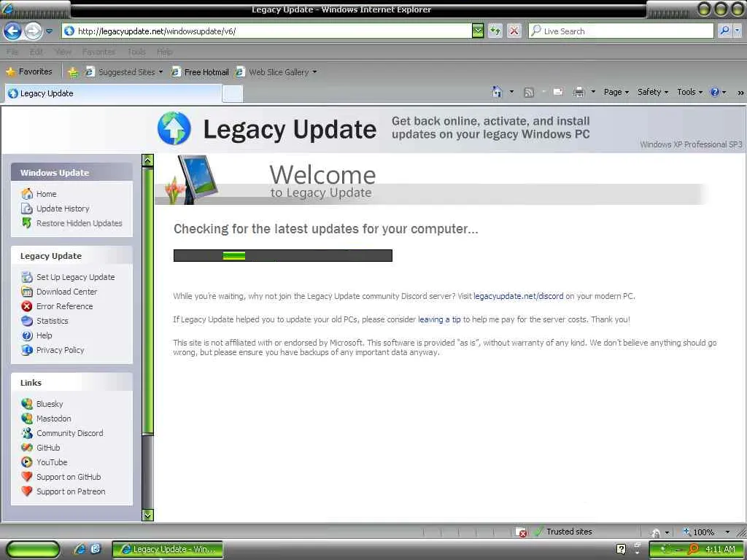Click the Trusted sites status indicator

pos(563,532)
